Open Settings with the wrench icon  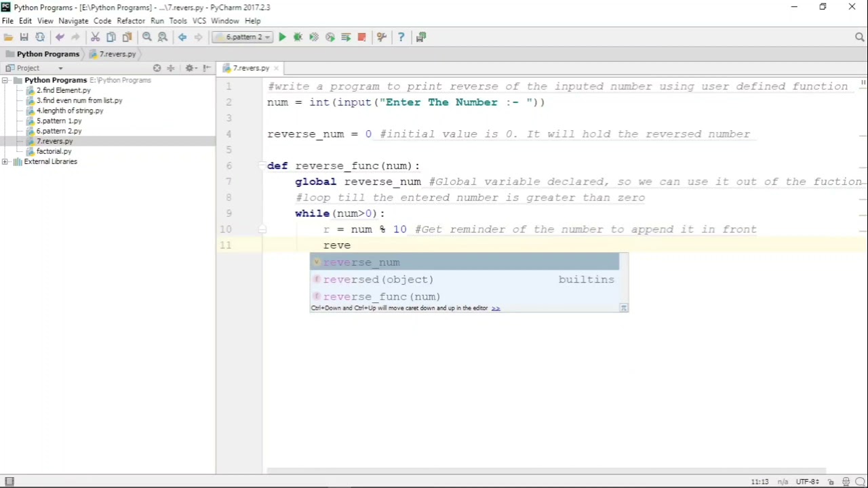pyautogui.click(x=382, y=37)
